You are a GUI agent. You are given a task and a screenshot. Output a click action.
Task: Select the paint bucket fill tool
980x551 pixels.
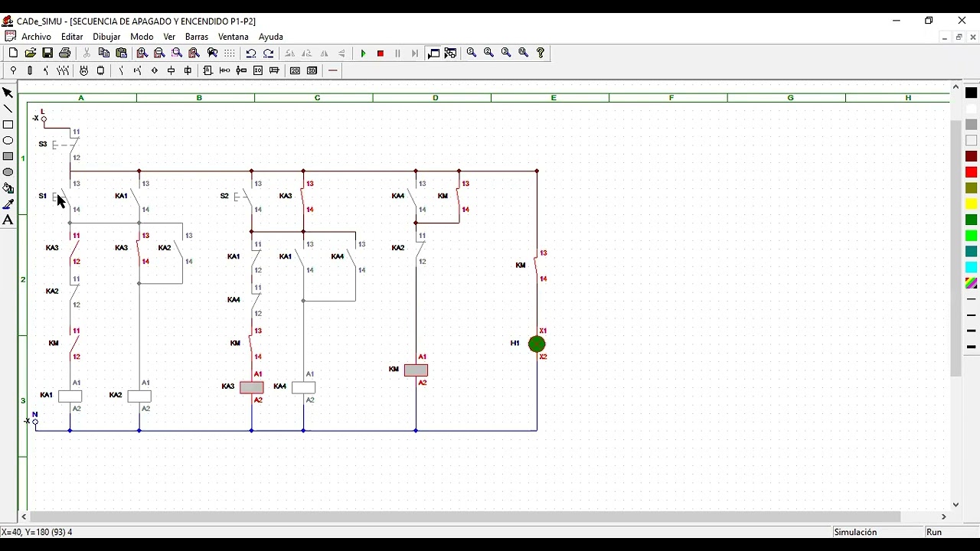(8, 188)
